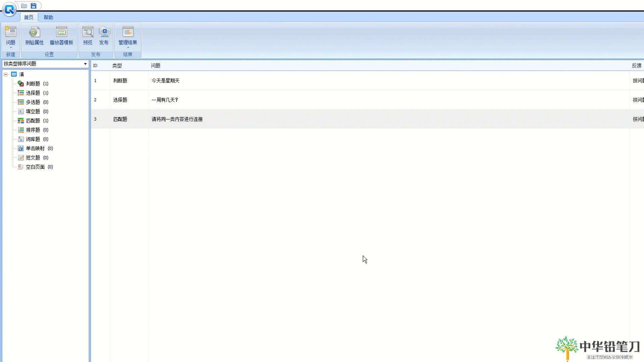This screenshot has width=644, height=362.
Task: Select the question row 今天是星期天
Action: (166, 81)
